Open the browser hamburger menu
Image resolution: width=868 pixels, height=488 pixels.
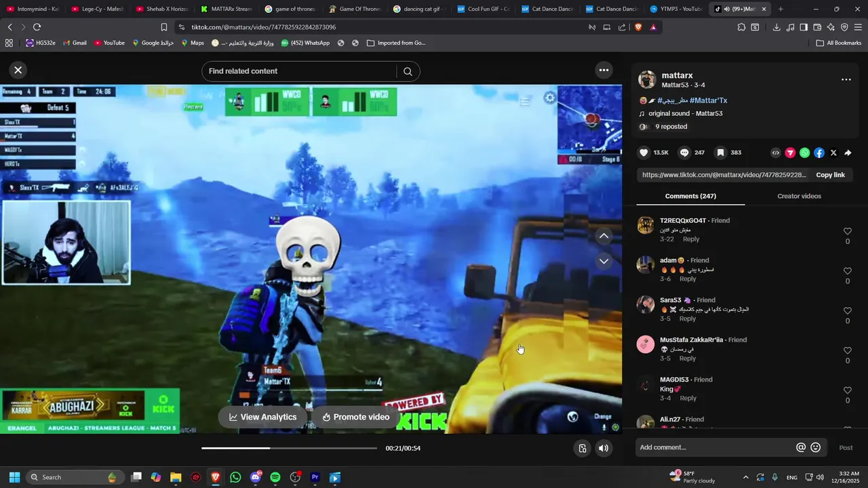pyautogui.click(x=858, y=27)
